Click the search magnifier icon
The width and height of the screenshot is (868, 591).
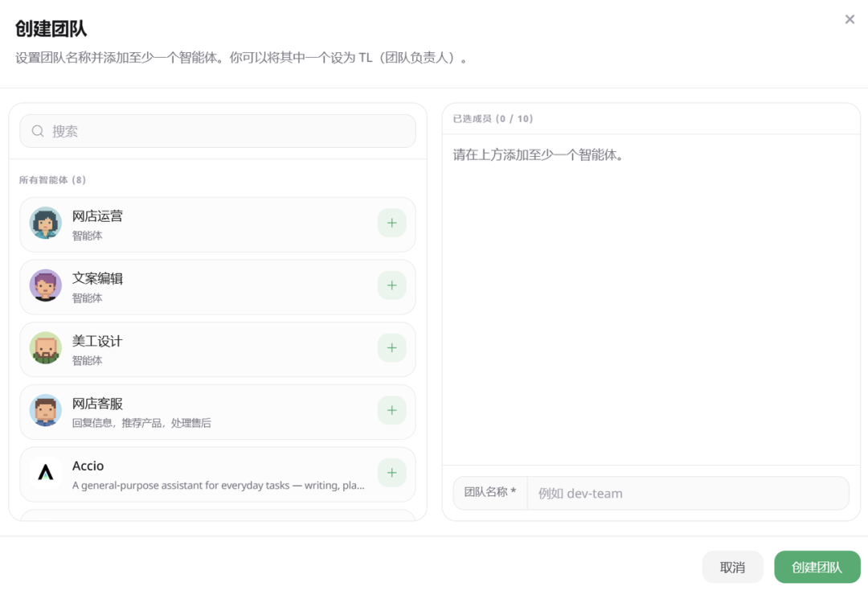38,130
